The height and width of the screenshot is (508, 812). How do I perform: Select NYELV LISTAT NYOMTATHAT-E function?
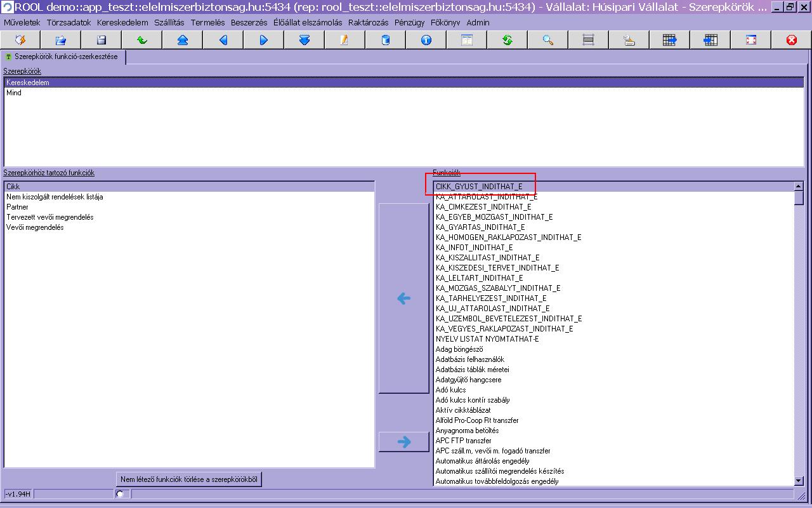coord(614,339)
